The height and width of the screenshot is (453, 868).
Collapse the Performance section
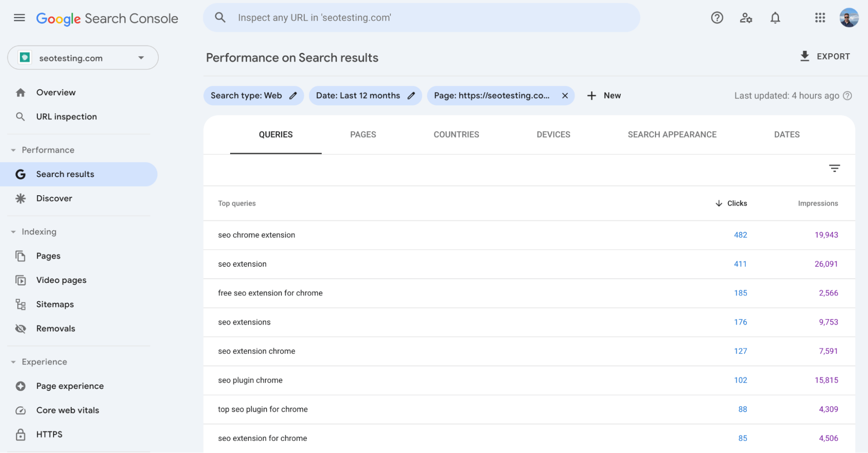pyautogui.click(x=13, y=150)
